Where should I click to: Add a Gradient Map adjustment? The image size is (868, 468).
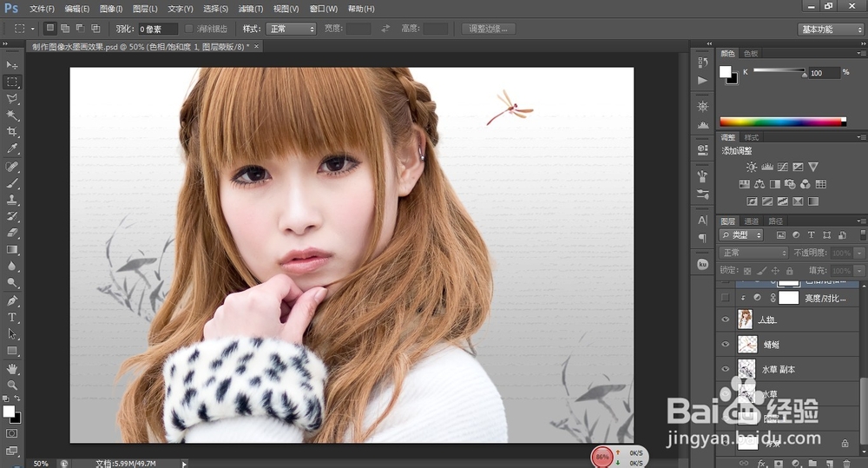pos(812,201)
